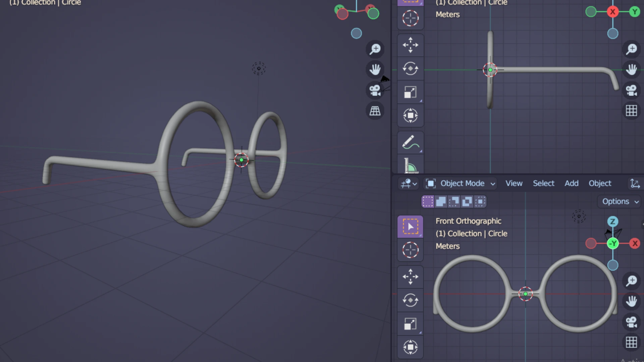Activate the Cursor tool in front view
Viewport: 644px width, 362px height.
(x=410, y=250)
